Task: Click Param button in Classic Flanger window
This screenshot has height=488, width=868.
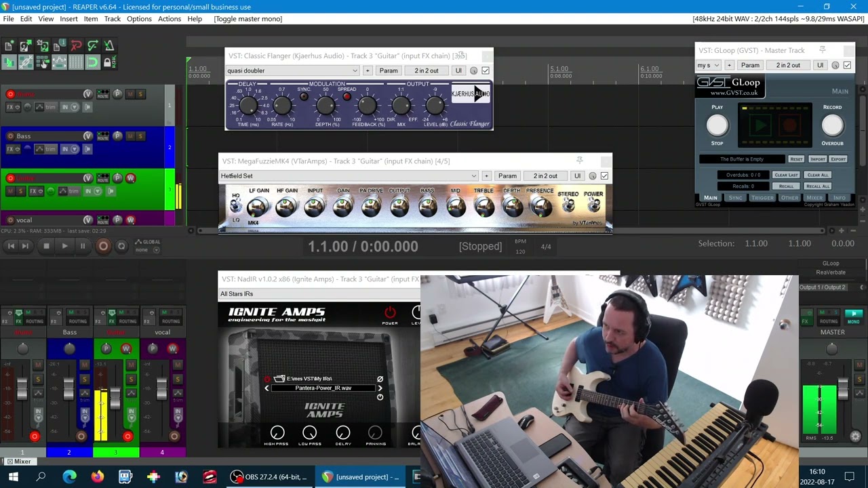Action: click(x=389, y=70)
